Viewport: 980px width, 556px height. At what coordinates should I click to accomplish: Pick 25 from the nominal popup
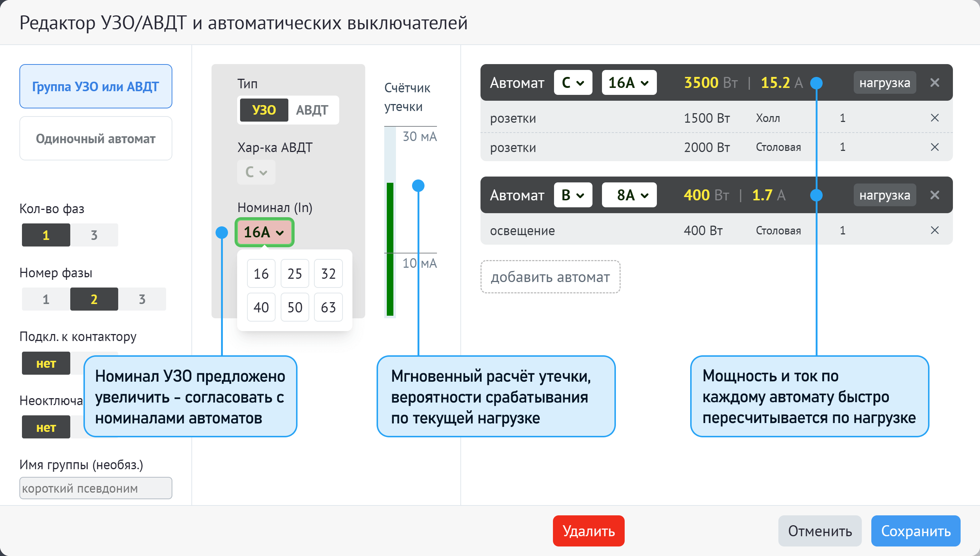(x=295, y=273)
